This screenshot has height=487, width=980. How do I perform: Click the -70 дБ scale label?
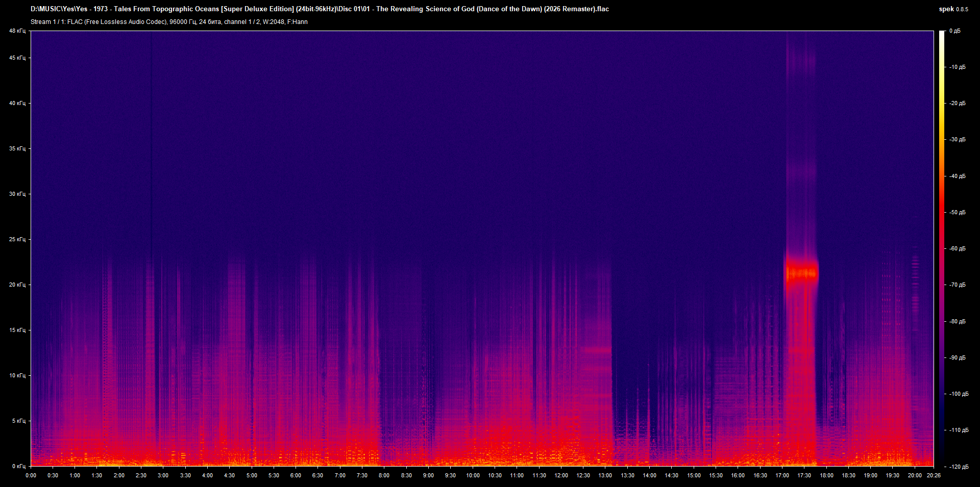click(958, 285)
